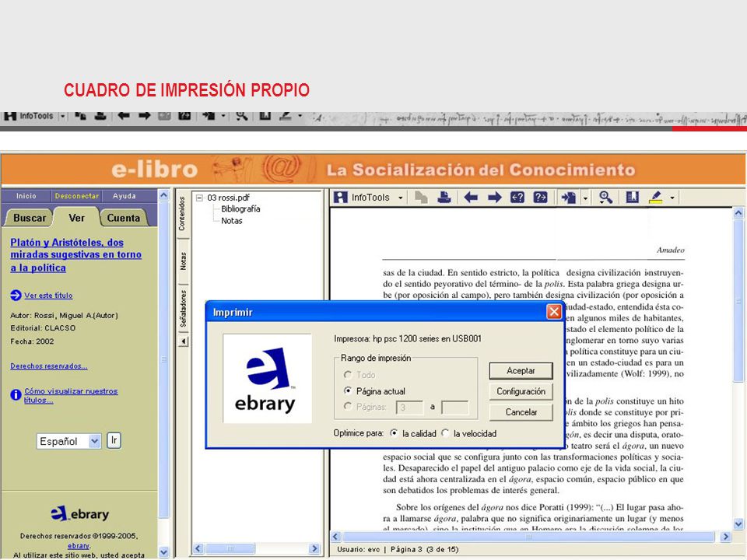Viewport: 747px width, 560px height.
Task: Open the Ayuda menu item
Action: pos(124,196)
